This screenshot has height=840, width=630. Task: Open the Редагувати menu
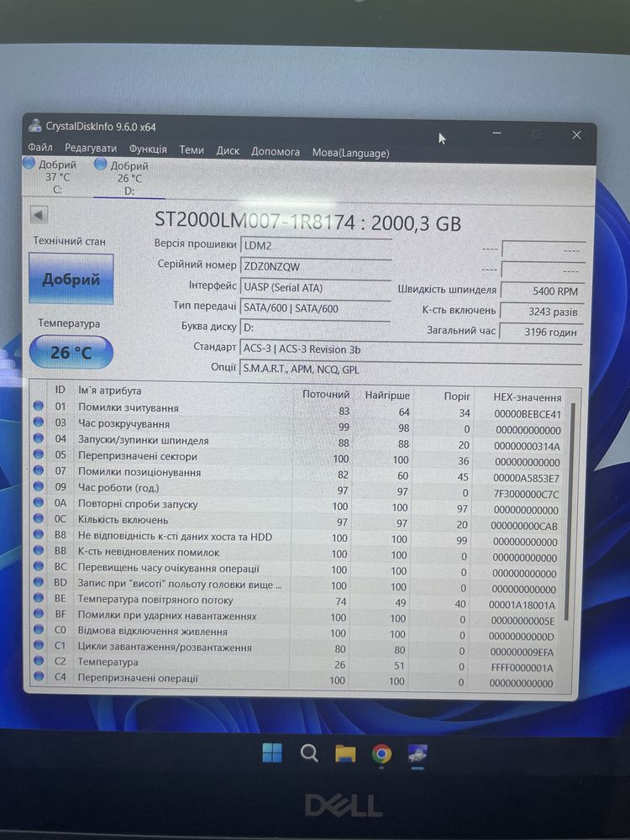[91, 149]
